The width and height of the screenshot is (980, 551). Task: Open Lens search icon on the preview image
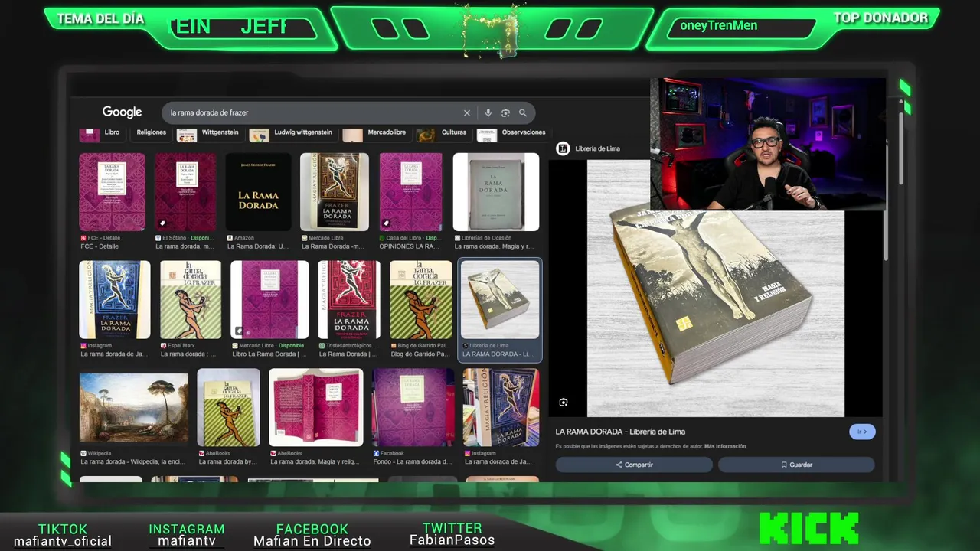point(563,403)
